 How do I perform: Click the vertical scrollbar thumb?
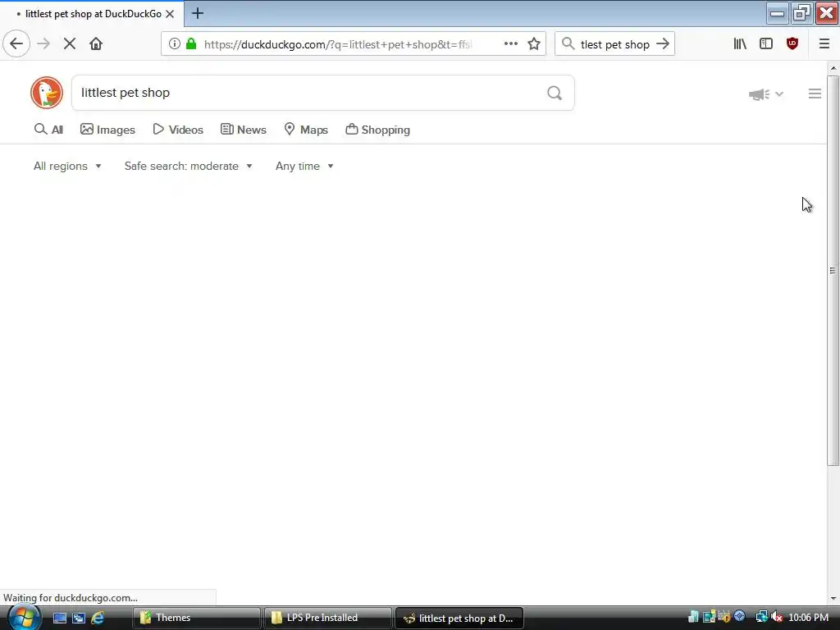[x=833, y=271]
